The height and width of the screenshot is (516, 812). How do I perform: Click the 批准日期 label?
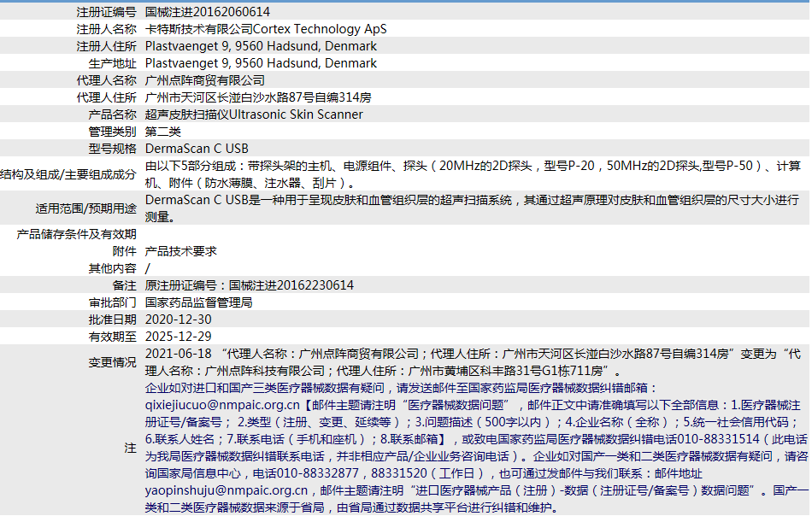(x=112, y=320)
